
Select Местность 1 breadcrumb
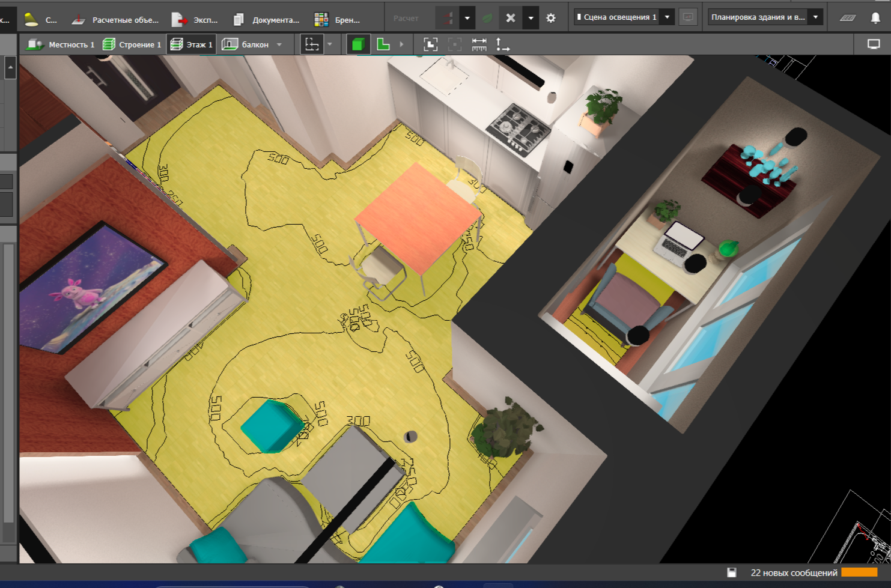[61, 44]
